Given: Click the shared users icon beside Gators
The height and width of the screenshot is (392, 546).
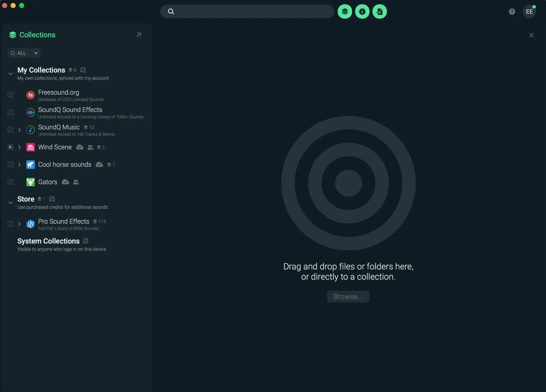Looking at the screenshot, I should 76,182.
